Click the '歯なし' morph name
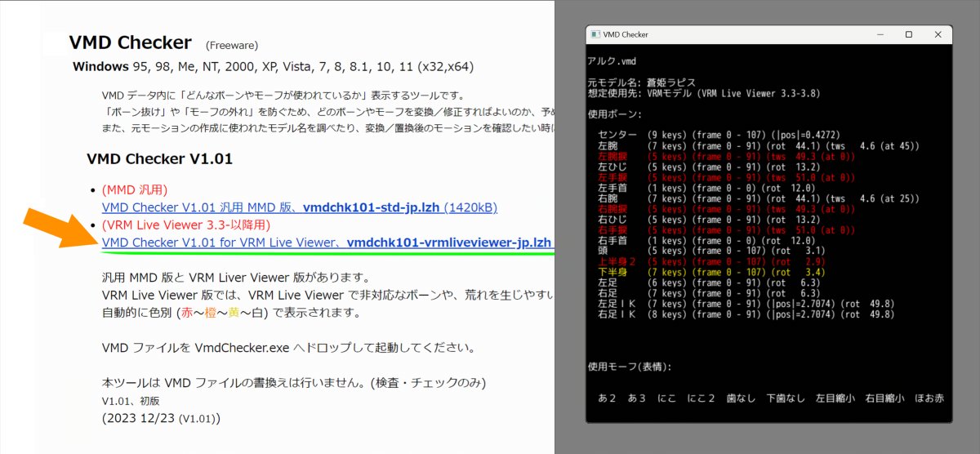This screenshot has height=454, width=980. tap(741, 398)
